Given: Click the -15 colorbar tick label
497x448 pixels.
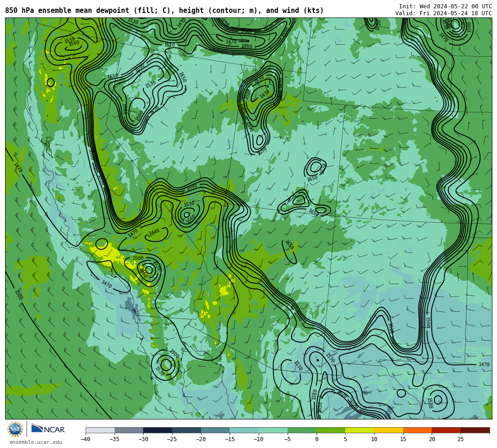Looking at the screenshot, I should pyautogui.click(x=230, y=439).
